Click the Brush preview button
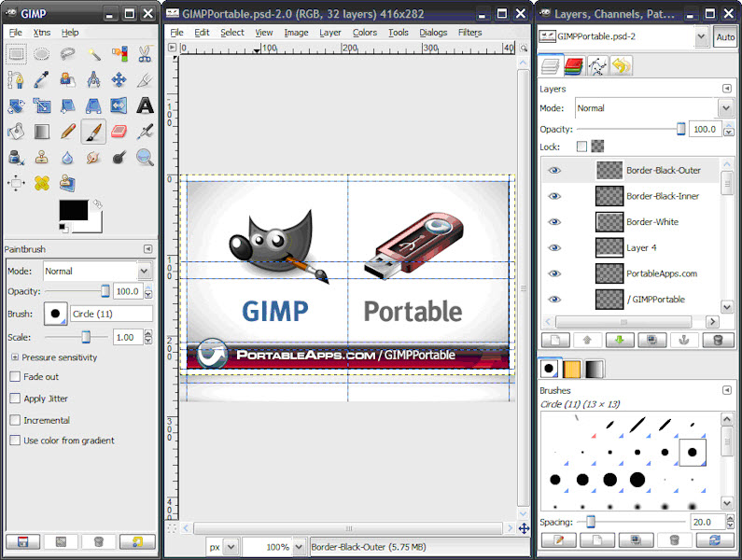 click(x=55, y=314)
